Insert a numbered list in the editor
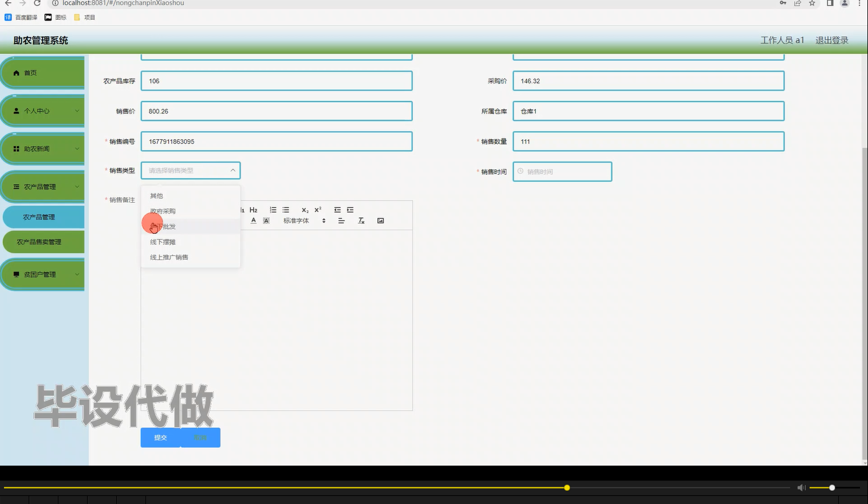The width and height of the screenshot is (868, 504). (x=273, y=210)
